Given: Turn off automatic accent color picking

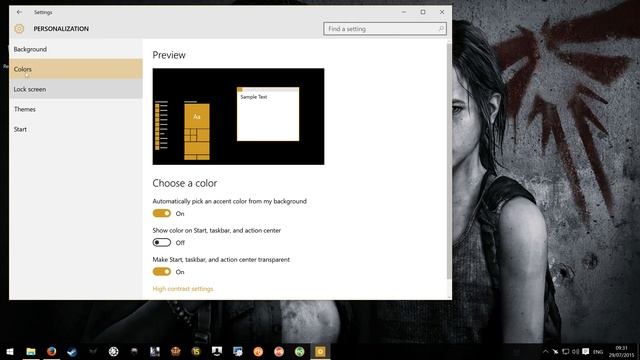Looking at the screenshot, I should 162,213.
